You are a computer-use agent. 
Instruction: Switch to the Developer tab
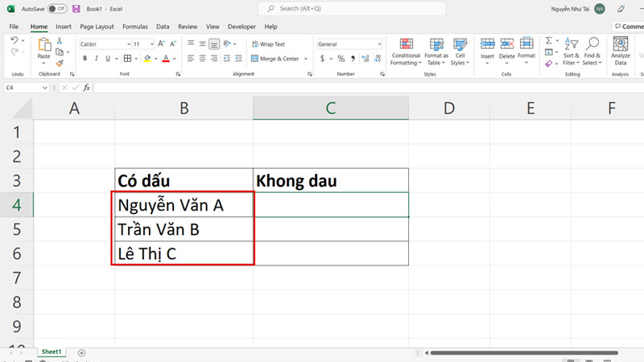242,27
